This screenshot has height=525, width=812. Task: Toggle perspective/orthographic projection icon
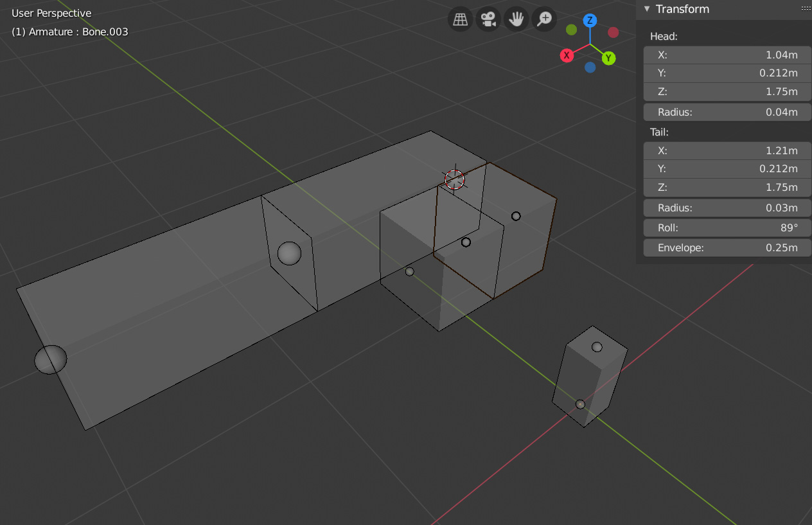[x=460, y=19]
